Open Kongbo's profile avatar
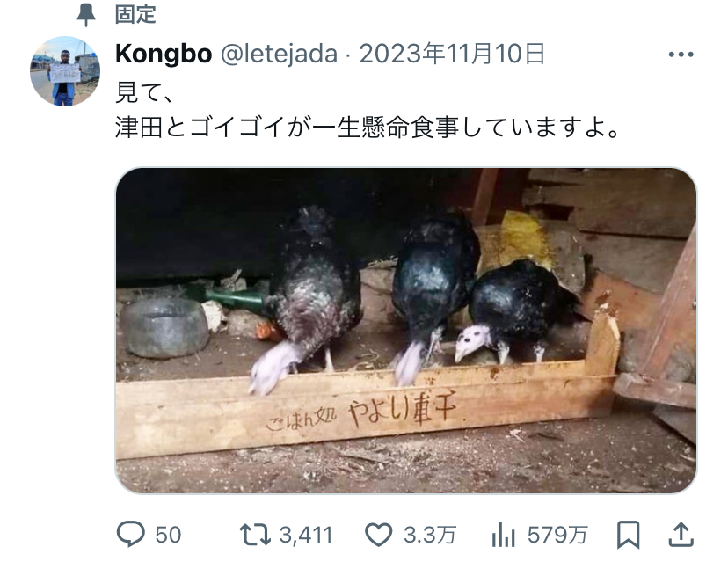This screenshot has height=569, width=728. (x=65, y=71)
